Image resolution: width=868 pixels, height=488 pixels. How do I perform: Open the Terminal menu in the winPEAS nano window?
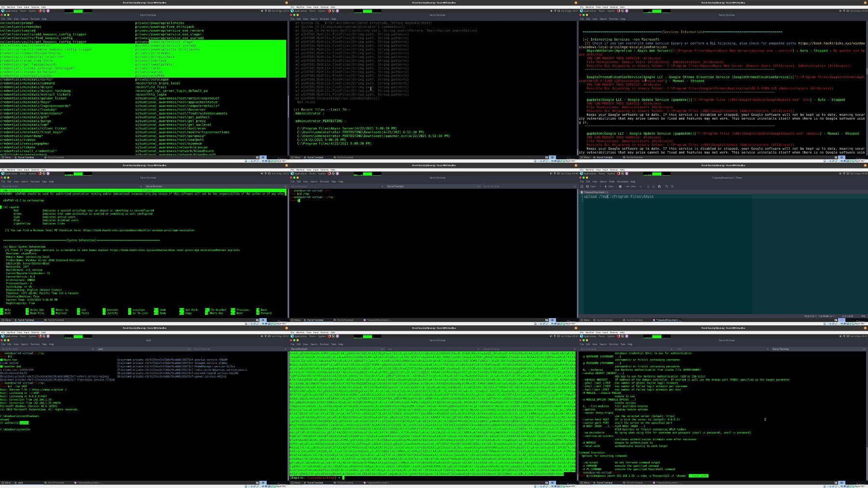(35, 181)
